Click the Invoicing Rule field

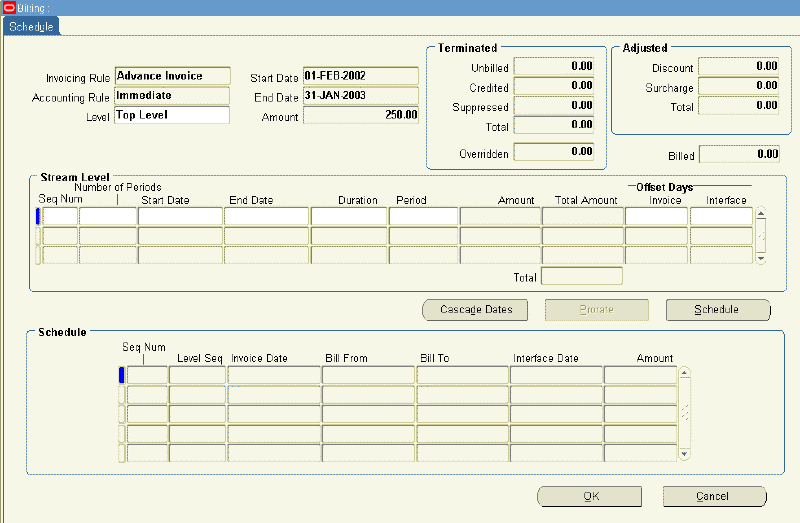point(172,76)
